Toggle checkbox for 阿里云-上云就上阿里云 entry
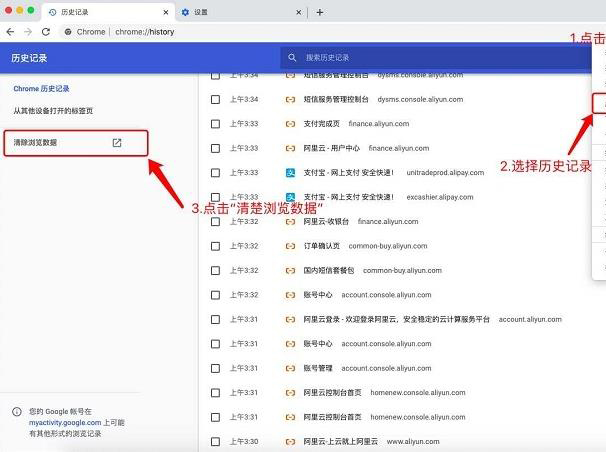This screenshot has height=452, width=606. [215, 441]
